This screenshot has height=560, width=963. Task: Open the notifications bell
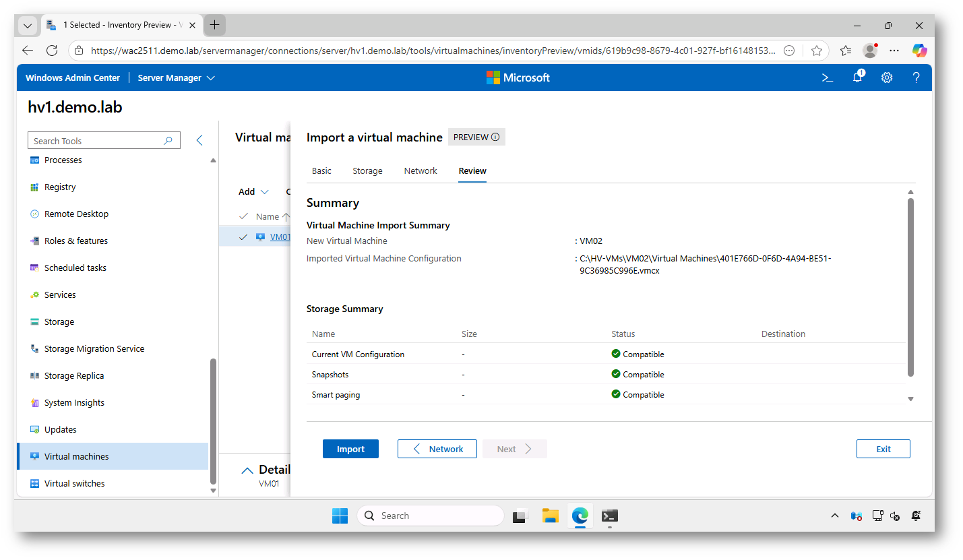(x=857, y=77)
